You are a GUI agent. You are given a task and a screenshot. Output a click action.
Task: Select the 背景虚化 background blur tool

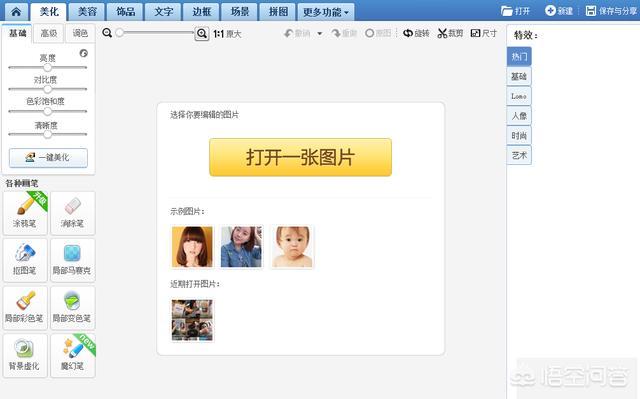[x=25, y=355]
